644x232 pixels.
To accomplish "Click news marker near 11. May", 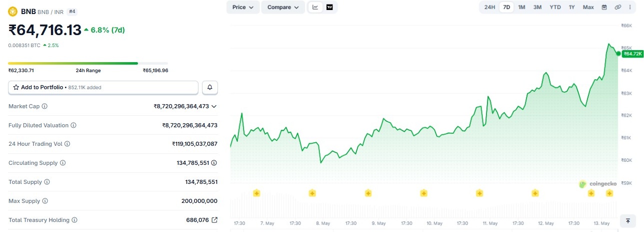I will pos(479,193).
